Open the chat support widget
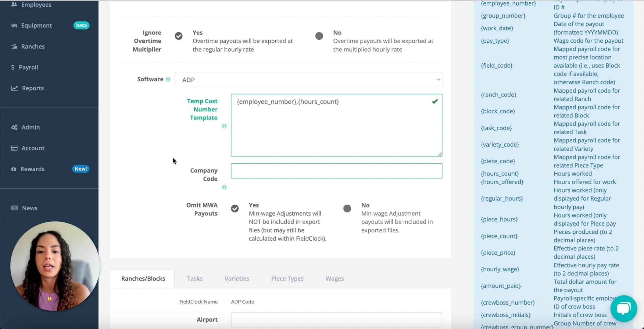The width and height of the screenshot is (644, 329). point(624,308)
